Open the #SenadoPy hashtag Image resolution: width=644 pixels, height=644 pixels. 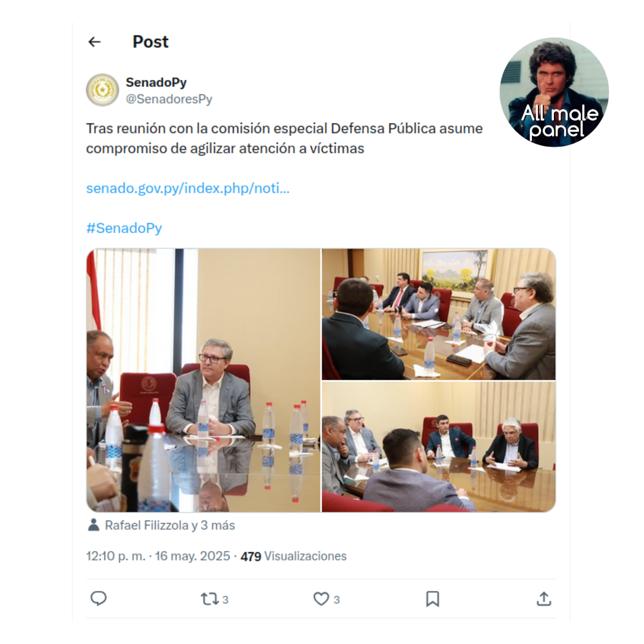click(x=124, y=228)
